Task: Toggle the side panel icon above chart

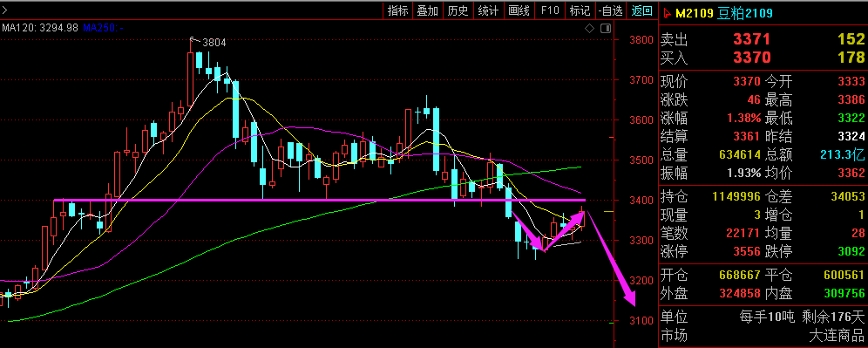Action: (606, 28)
